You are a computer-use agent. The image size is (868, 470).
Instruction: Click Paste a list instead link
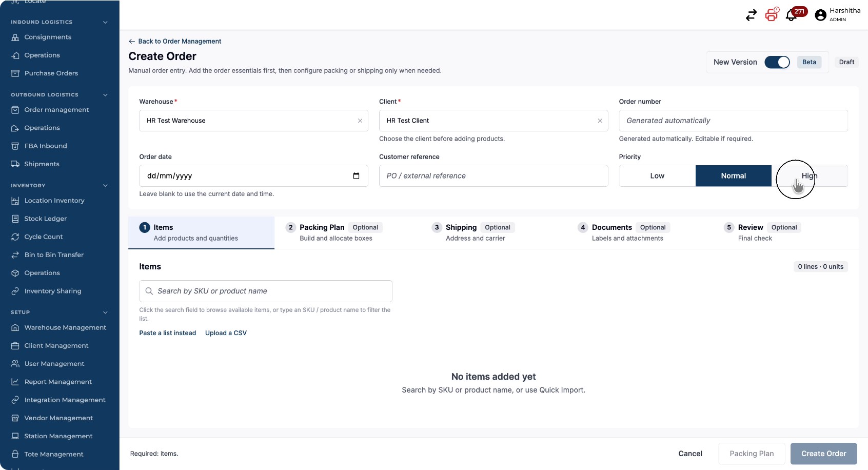168,333
